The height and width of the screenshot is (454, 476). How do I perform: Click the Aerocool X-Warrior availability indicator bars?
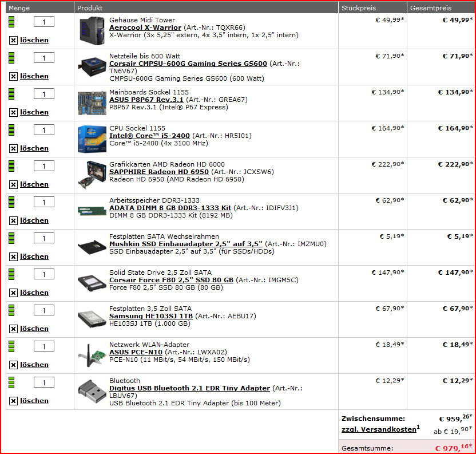click(x=11, y=22)
